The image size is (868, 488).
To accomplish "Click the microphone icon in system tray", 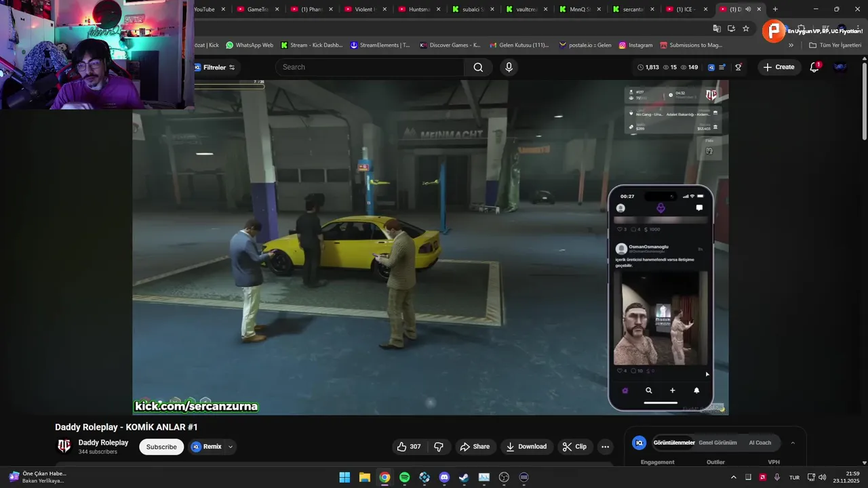I will coord(777,477).
